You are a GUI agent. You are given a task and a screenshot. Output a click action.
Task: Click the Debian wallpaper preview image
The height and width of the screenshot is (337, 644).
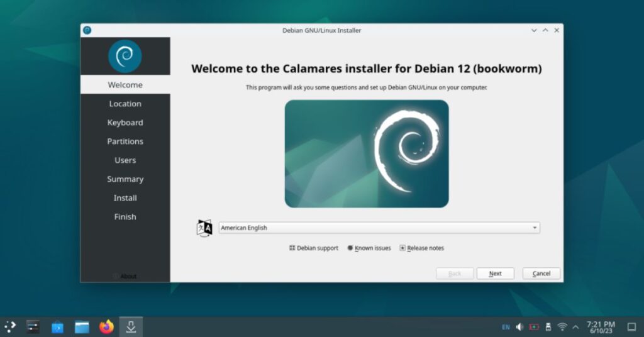tap(367, 153)
